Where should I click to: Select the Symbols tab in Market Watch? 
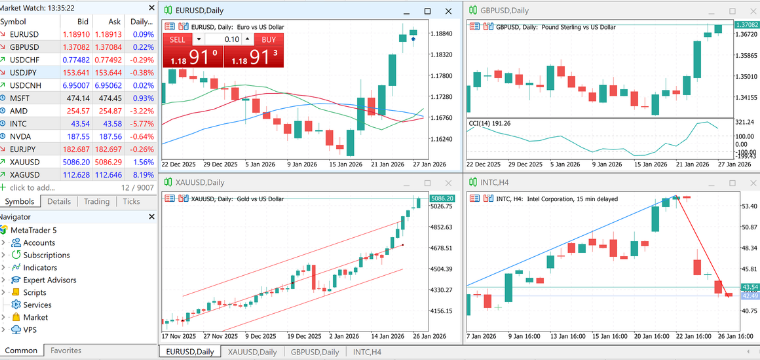point(19,202)
